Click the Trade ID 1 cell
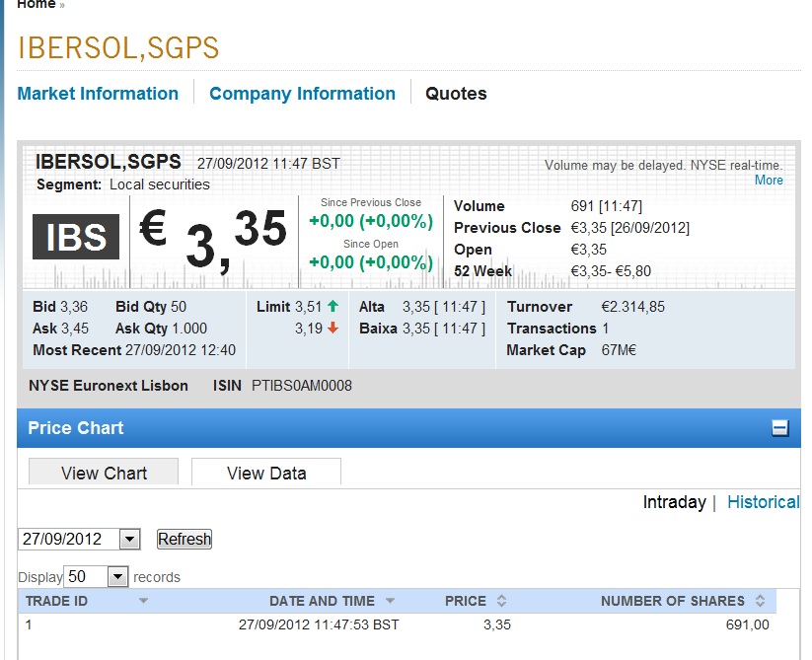Viewport: 812px width, 660px height. pyautogui.click(x=29, y=624)
